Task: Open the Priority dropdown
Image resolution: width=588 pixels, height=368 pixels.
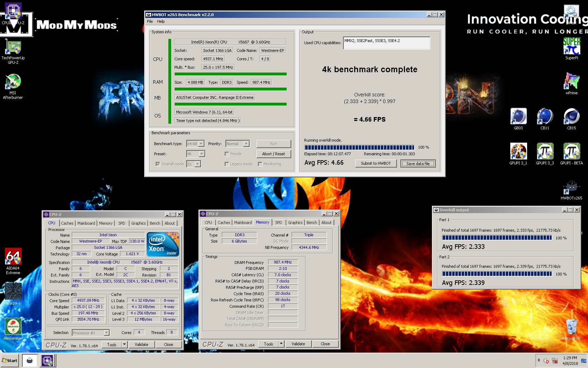Action: tap(246, 144)
